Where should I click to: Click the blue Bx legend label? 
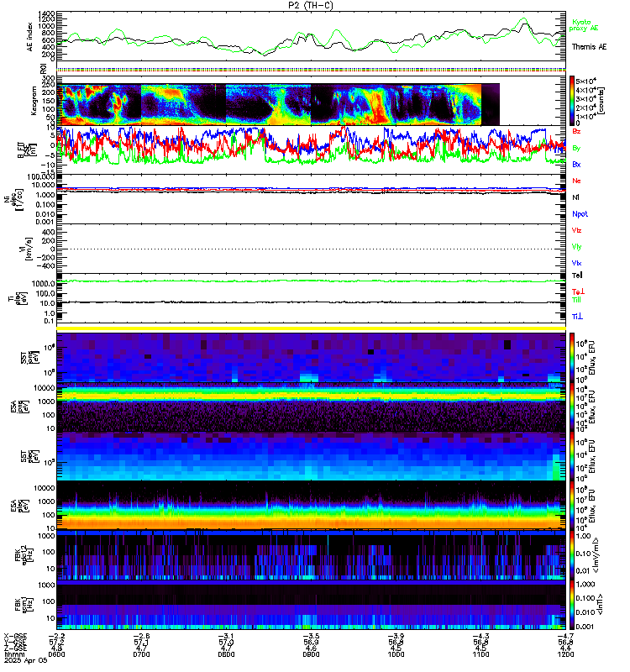[576, 164]
